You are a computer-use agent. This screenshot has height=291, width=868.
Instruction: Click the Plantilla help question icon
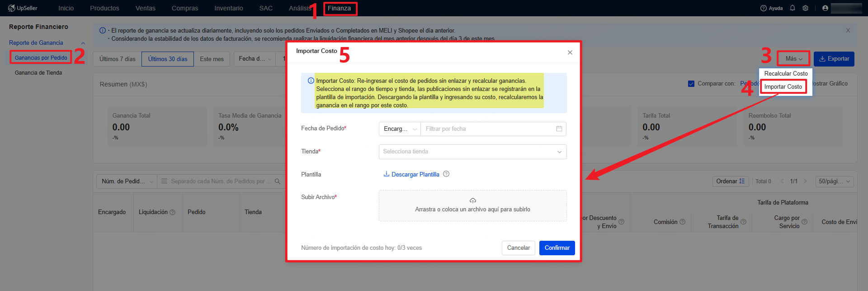[x=446, y=174]
